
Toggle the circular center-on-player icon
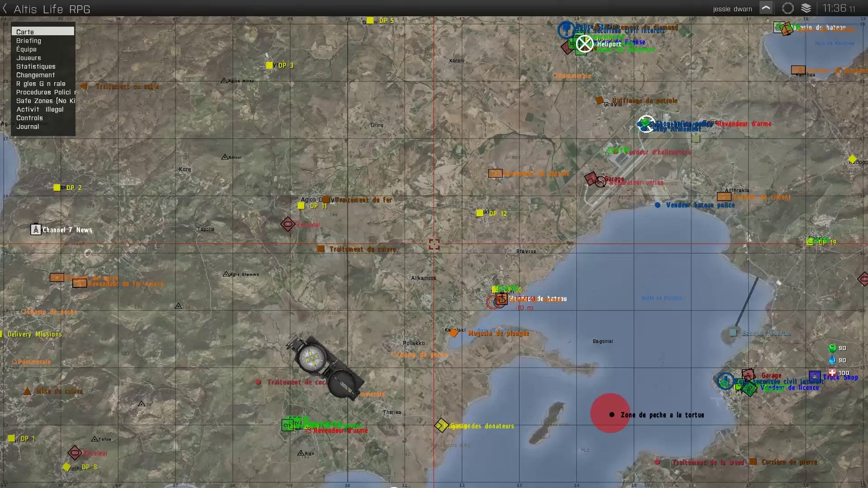(788, 8)
